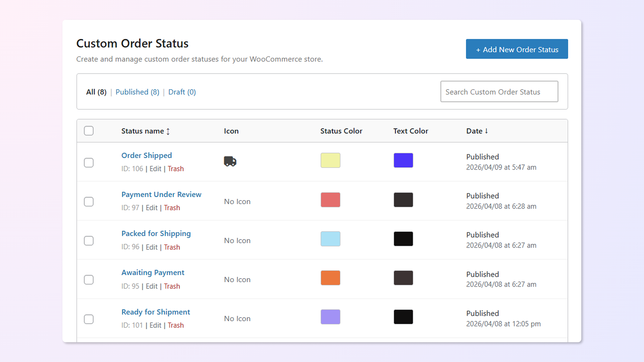Click the truck icon for Order Shipped
The height and width of the screenshot is (362, 644).
click(x=230, y=161)
